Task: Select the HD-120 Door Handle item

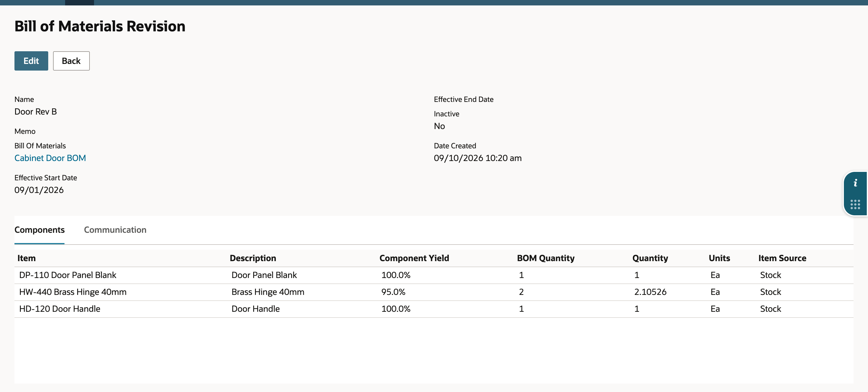Action: pyautogui.click(x=60, y=309)
